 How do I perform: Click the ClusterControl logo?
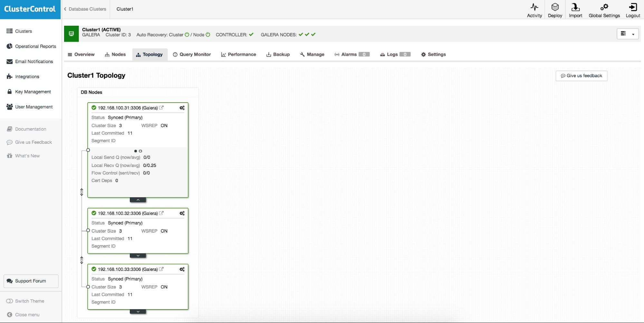(x=30, y=9)
